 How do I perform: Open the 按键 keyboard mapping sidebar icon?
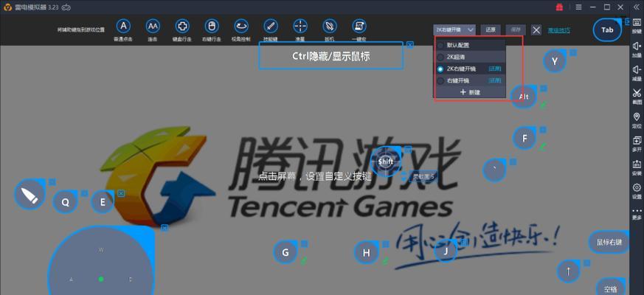click(637, 26)
